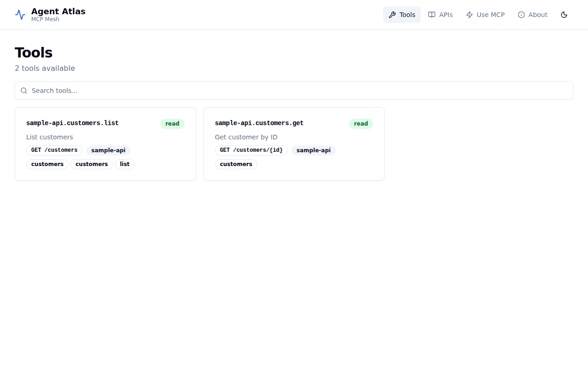
Task: Click the Agent Atlas waveform logo icon
Action: (20, 14)
